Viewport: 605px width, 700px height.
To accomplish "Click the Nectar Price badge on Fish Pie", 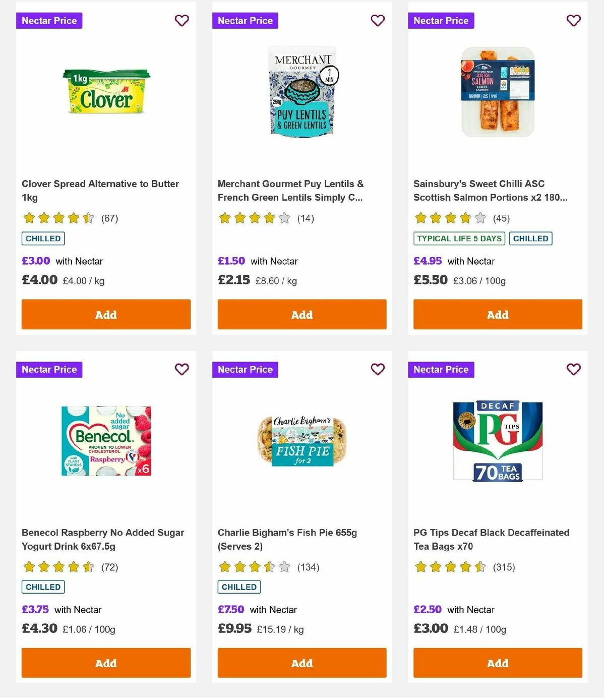I will point(245,369).
